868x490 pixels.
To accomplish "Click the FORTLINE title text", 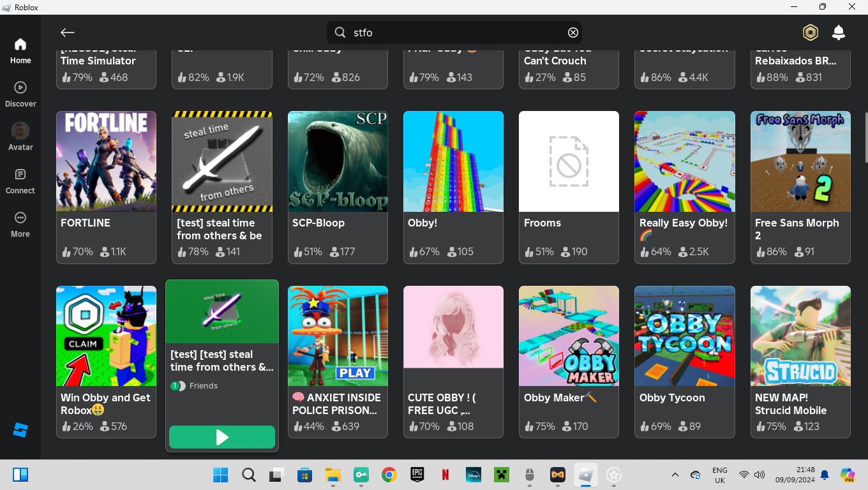I will click(86, 223).
